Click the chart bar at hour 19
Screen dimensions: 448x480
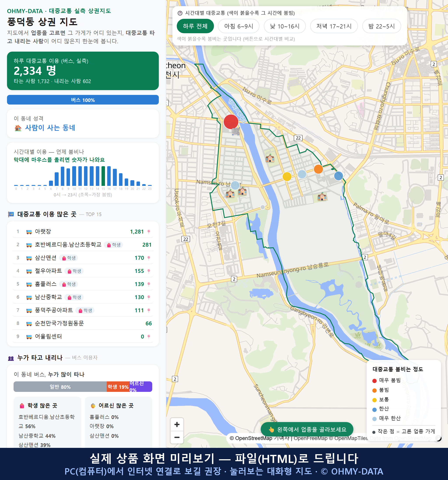(x=127, y=182)
